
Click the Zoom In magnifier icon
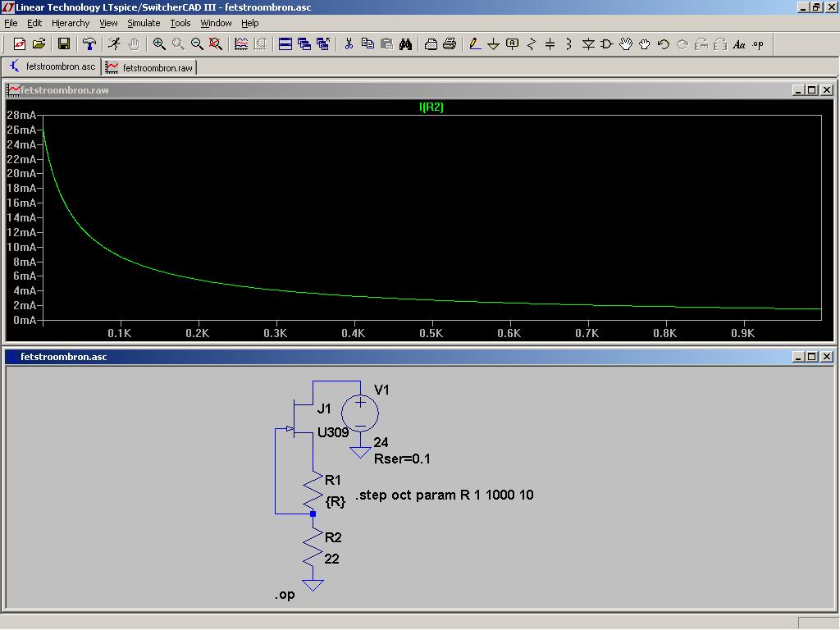[x=159, y=44]
